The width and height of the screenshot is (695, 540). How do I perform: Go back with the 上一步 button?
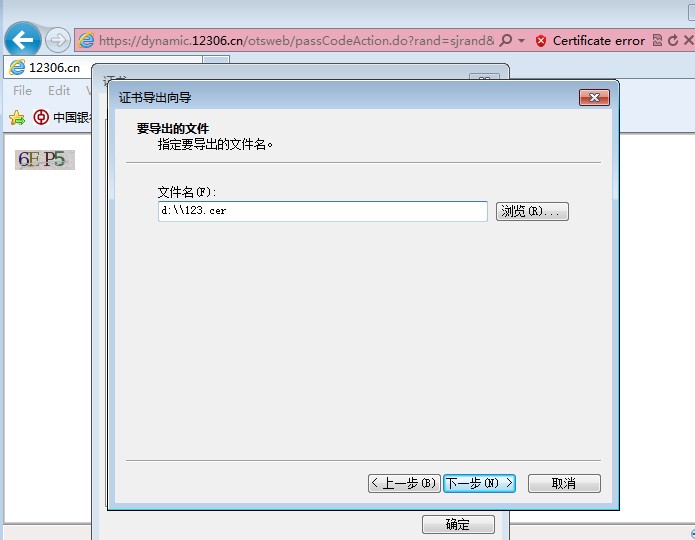click(404, 483)
